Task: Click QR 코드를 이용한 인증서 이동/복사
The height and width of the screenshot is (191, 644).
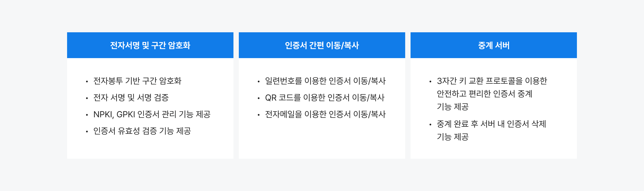Action: 324,98
